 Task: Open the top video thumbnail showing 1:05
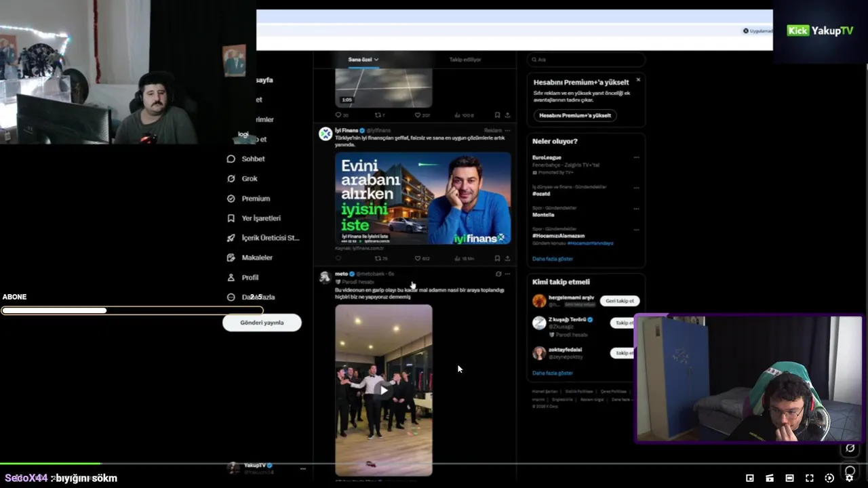coord(384,87)
